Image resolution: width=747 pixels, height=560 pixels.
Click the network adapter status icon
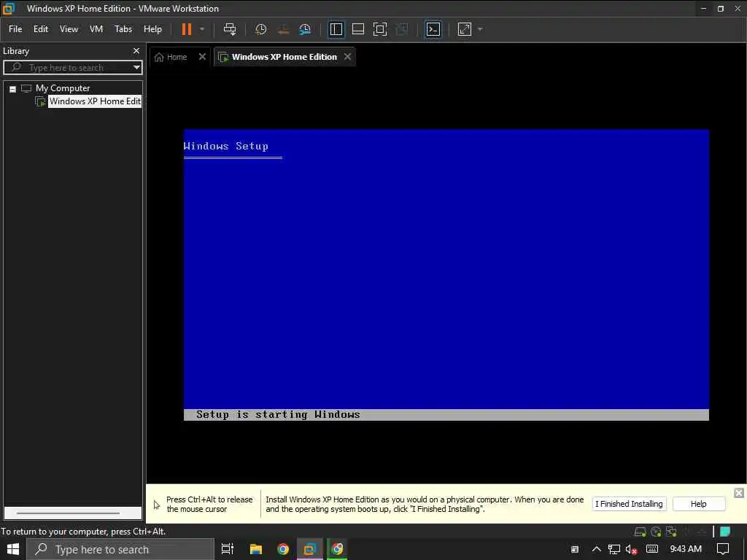click(x=671, y=532)
